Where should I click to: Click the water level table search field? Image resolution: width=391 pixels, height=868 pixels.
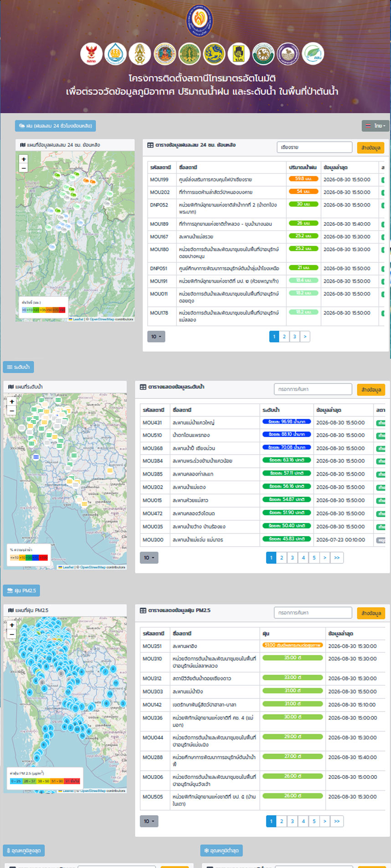coord(313,389)
